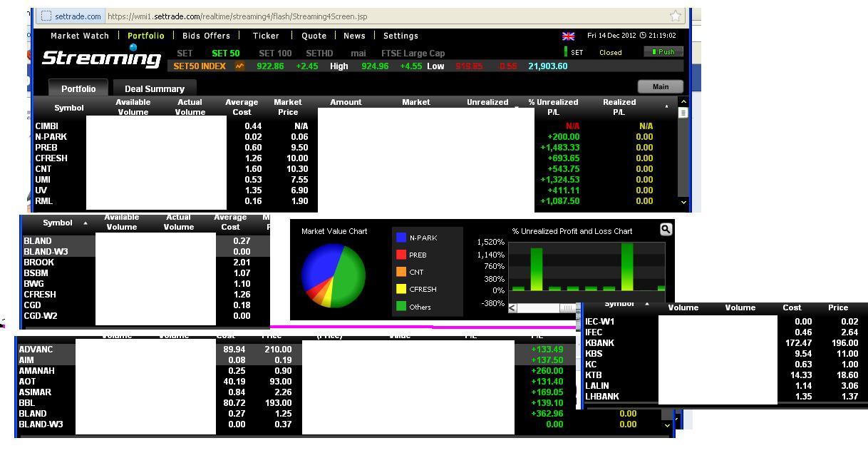Screen dimensions: 868x458
Task: Select the FTSE Large Cap index link
Action: click(x=413, y=54)
